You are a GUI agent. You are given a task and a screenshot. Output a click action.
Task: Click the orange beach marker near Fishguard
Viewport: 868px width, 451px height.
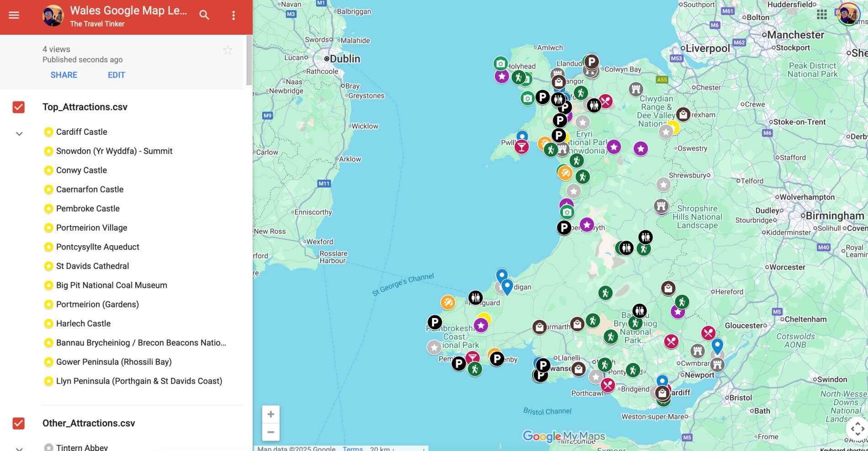tap(448, 302)
